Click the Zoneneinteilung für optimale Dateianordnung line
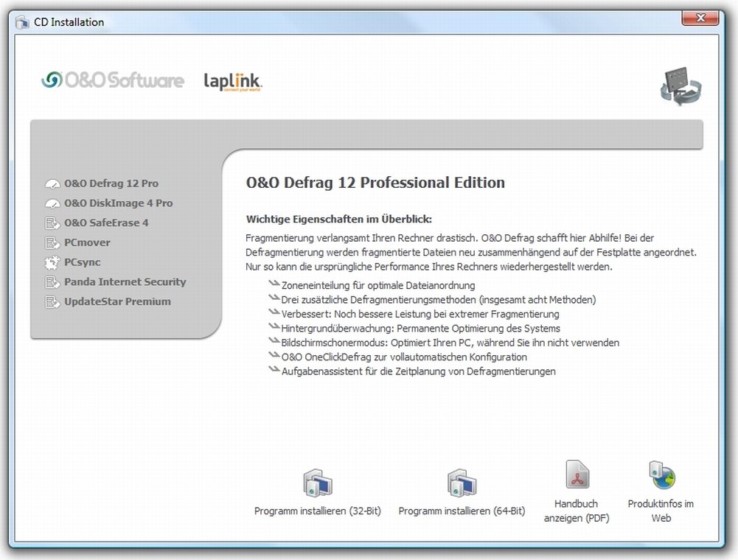 pos(378,286)
